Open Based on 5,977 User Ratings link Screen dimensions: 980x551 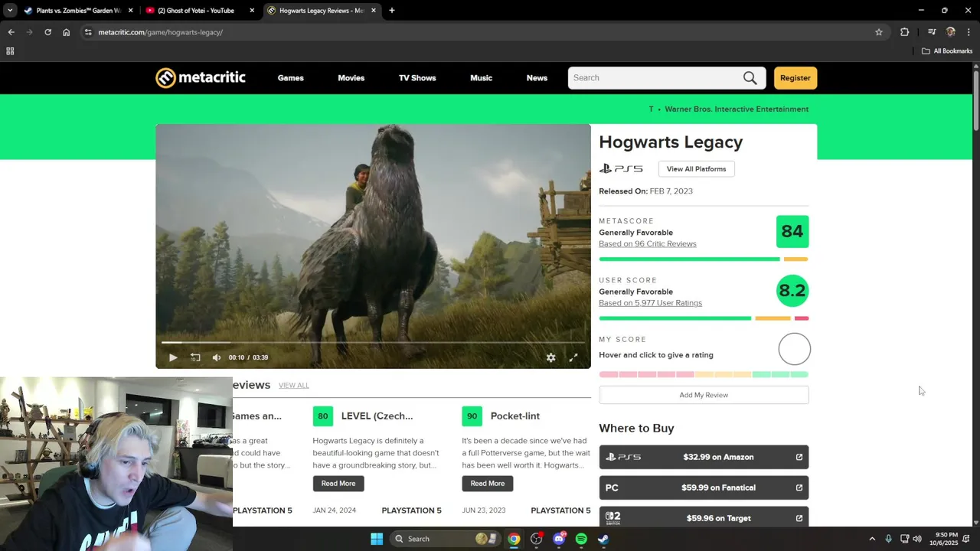coord(650,303)
